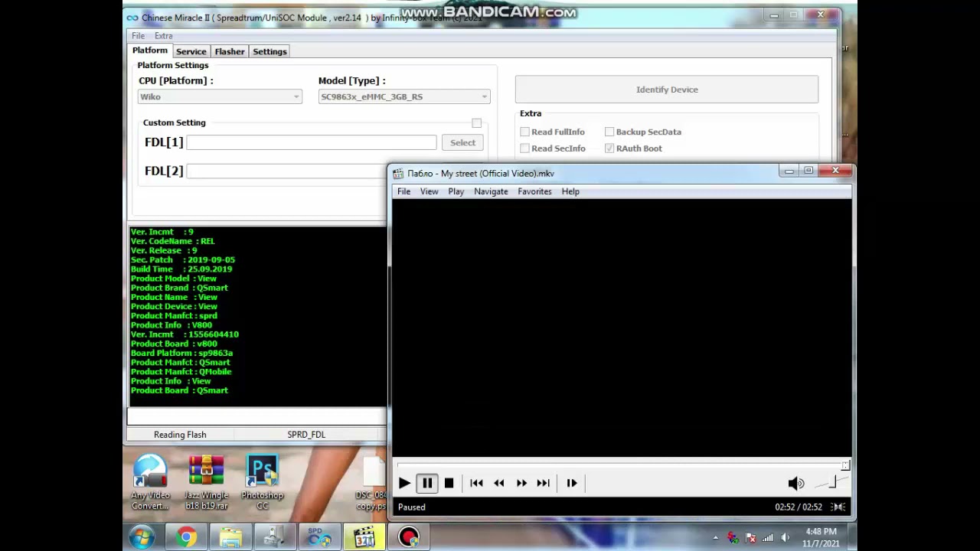
Task: Open the media player File menu
Action: pos(403,191)
